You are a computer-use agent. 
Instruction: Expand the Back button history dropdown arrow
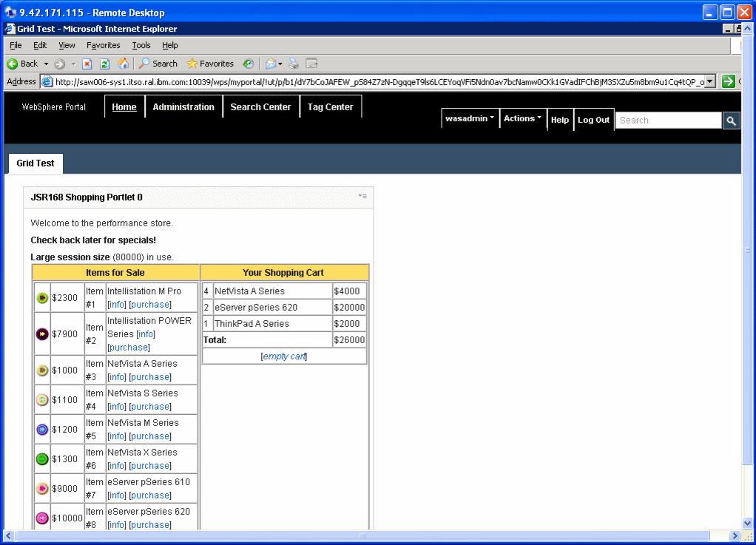point(47,64)
